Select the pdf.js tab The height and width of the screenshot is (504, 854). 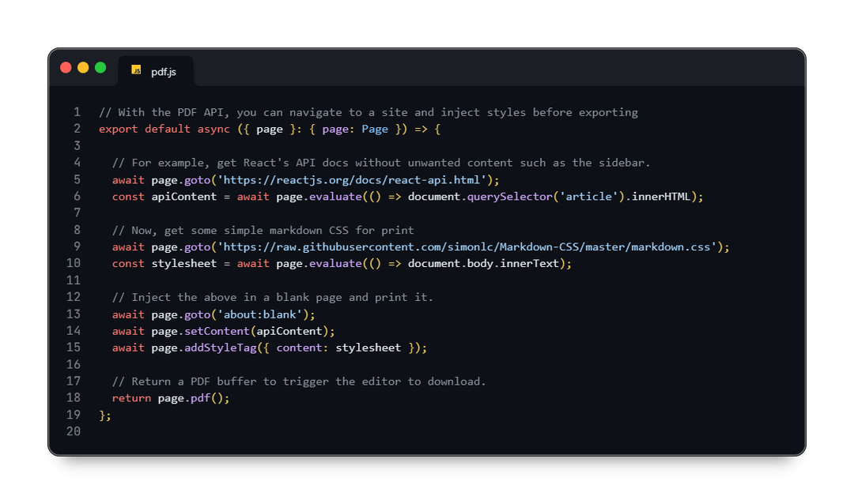pyautogui.click(x=162, y=71)
